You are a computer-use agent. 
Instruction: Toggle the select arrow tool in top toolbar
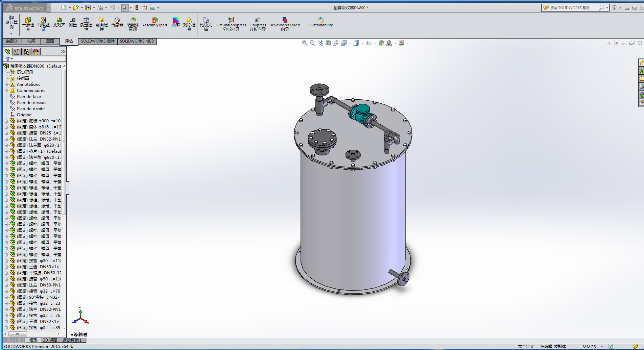125,7
